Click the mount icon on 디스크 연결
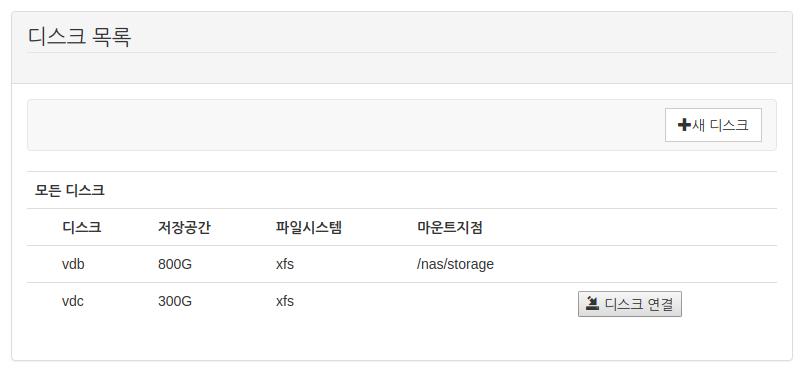800x371 pixels. coord(592,304)
